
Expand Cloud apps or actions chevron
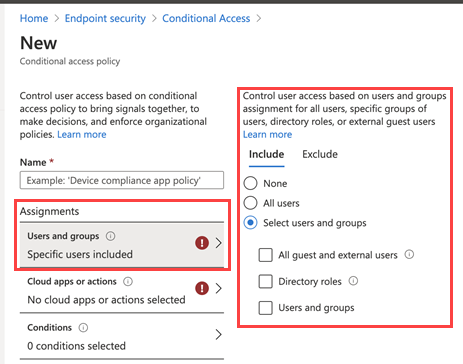click(219, 288)
